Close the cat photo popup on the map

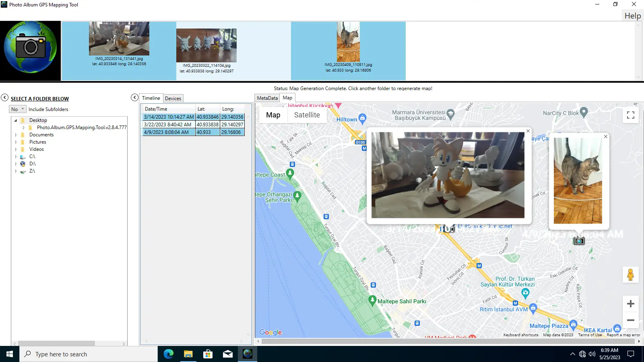(x=606, y=137)
